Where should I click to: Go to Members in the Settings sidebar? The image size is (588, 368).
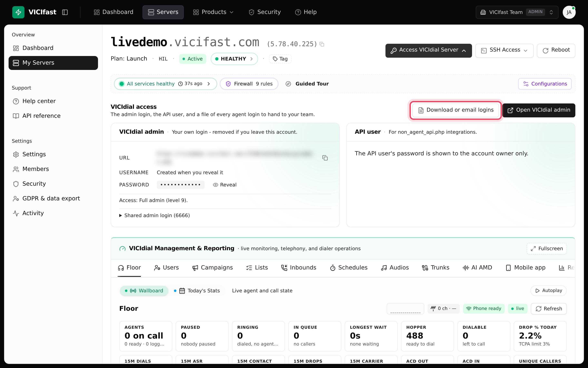pyautogui.click(x=53, y=169)
